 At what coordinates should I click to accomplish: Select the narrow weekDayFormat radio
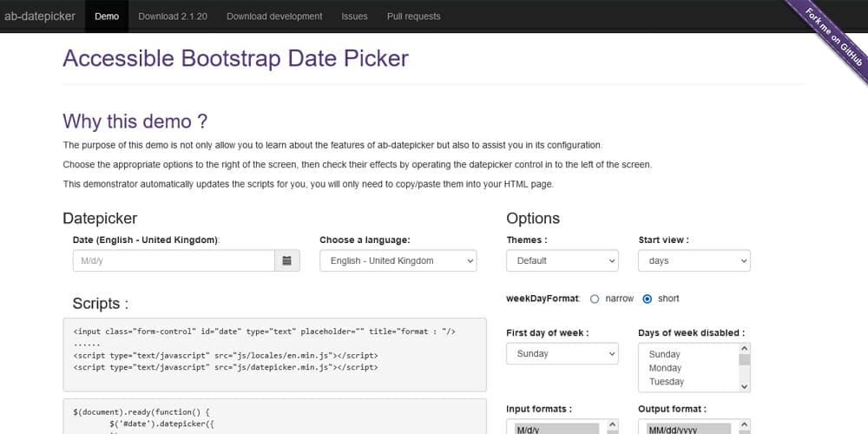pyautogui.click(x=595, y=299)
